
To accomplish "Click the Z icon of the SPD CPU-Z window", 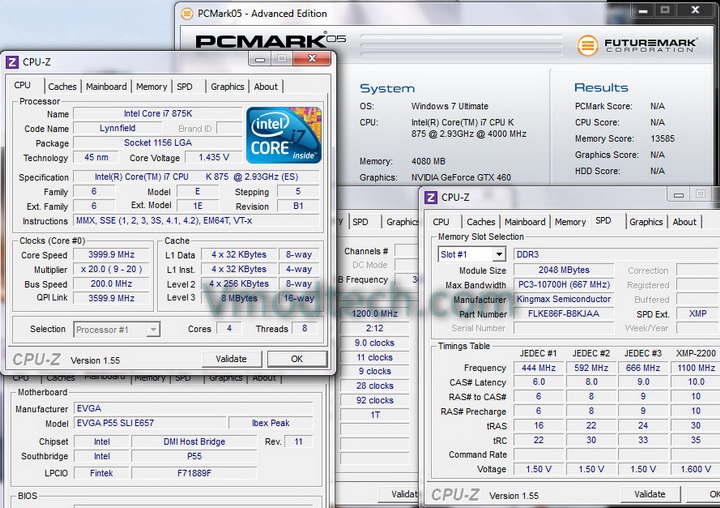I will (431, 197).
